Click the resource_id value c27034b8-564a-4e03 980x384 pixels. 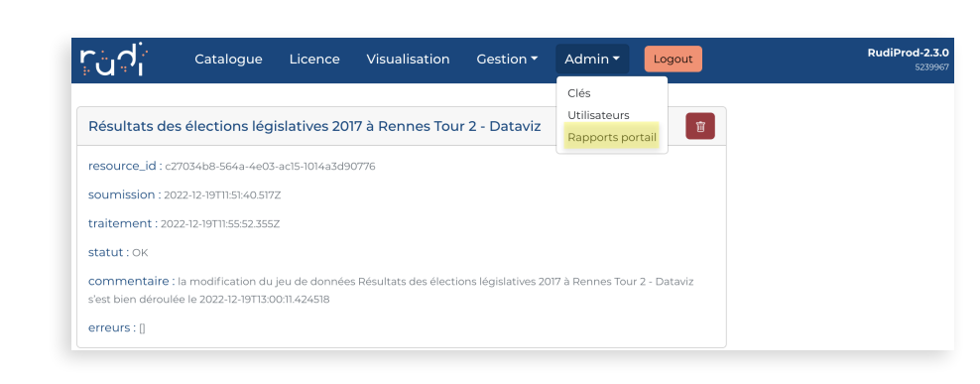click(270, 167)
